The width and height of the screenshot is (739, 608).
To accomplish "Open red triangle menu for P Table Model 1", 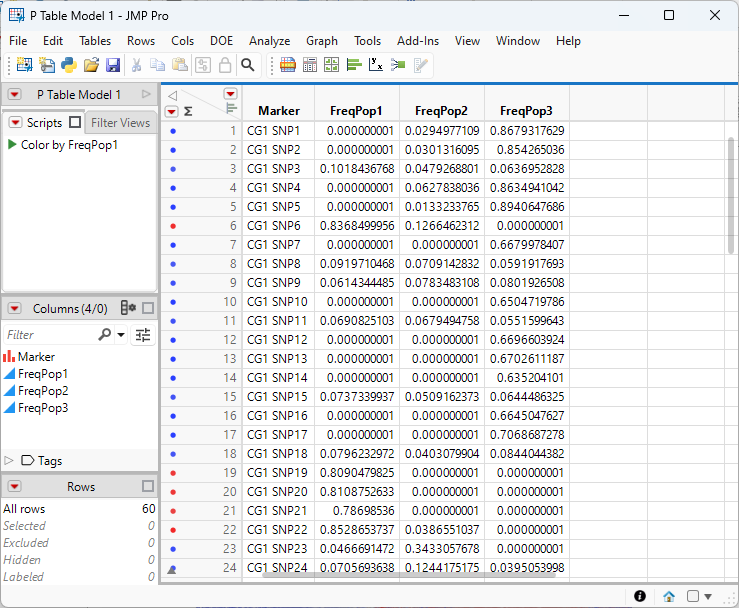I will coord(15,95).
